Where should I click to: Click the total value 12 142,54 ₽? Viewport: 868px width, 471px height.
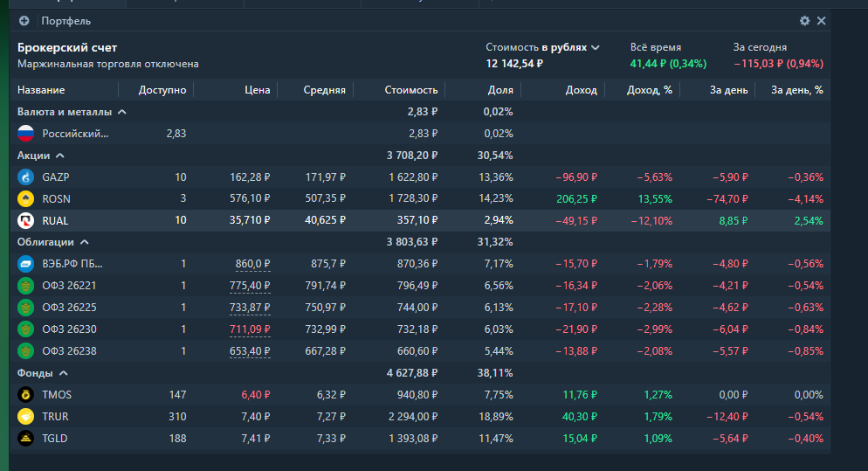(x=514, y=64)
